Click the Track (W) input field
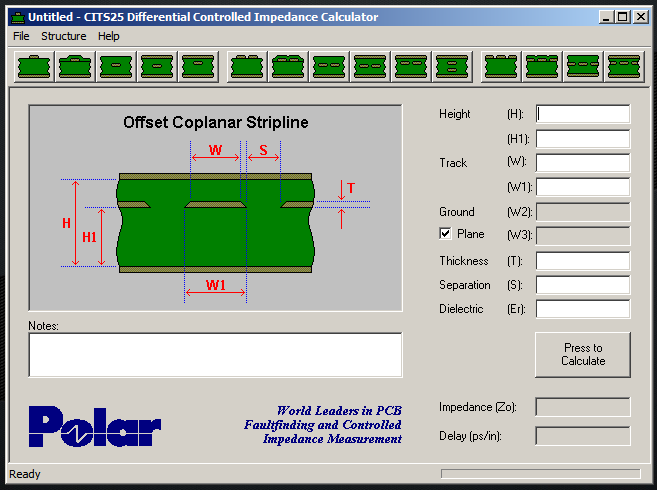The image size is (658, 490). pos(583,162)
